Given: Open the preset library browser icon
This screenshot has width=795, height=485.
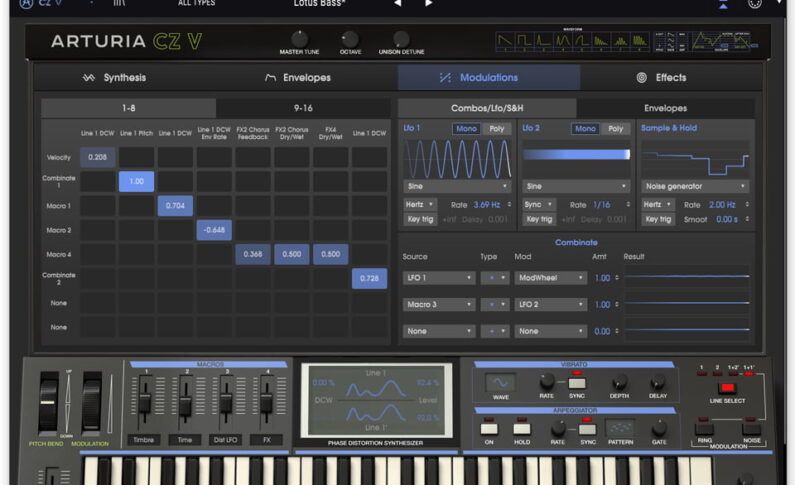Looking at the screenshot, I should pos(119,3).
